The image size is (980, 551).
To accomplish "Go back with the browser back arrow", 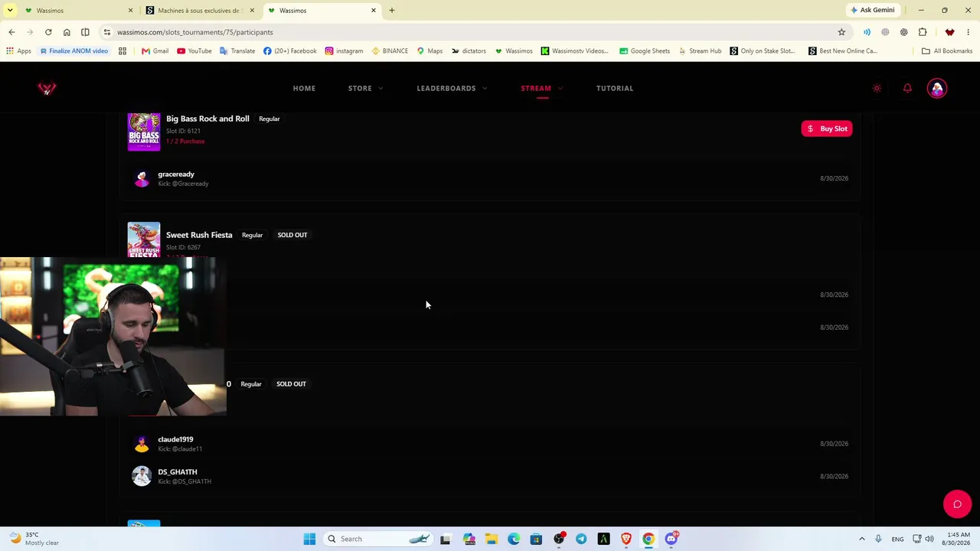I will point(11,32).
